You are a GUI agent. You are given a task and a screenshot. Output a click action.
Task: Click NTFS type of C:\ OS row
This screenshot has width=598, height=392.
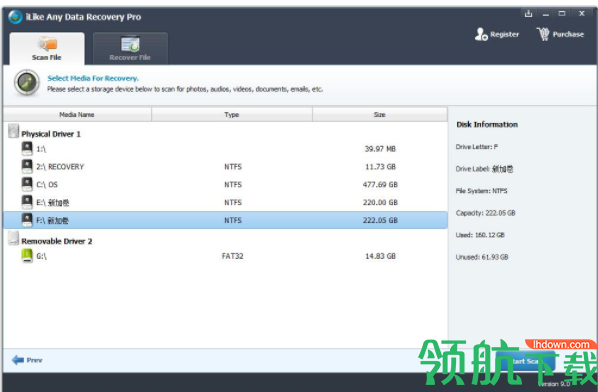tap(233, 185)
